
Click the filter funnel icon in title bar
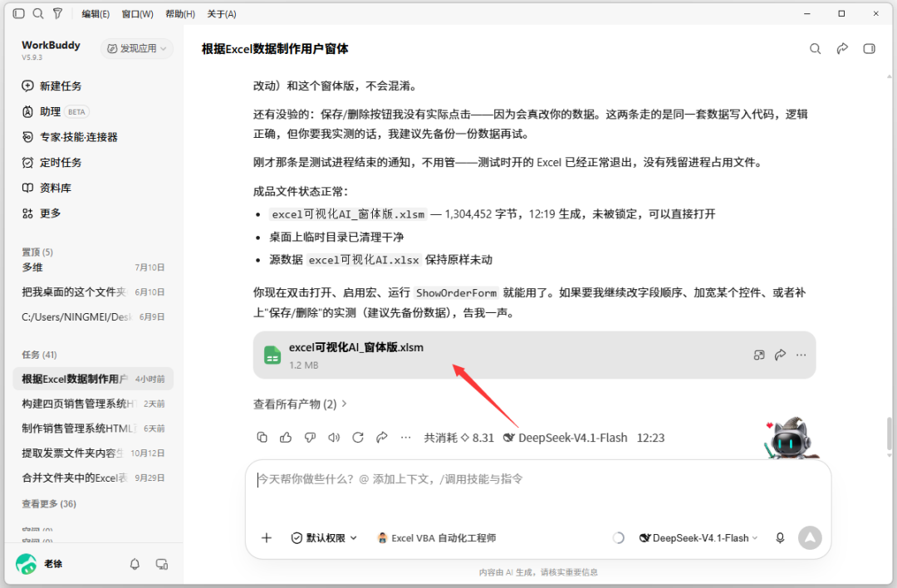click(x=58, y=14)
